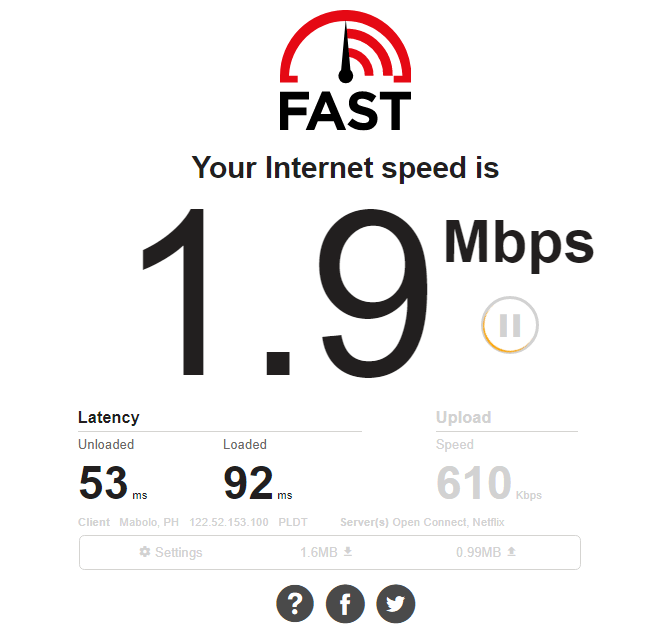The width and height of the screenshot is (672, 626).
Task: Click the FAST wordmark text
Action: [x=345, y=111]
